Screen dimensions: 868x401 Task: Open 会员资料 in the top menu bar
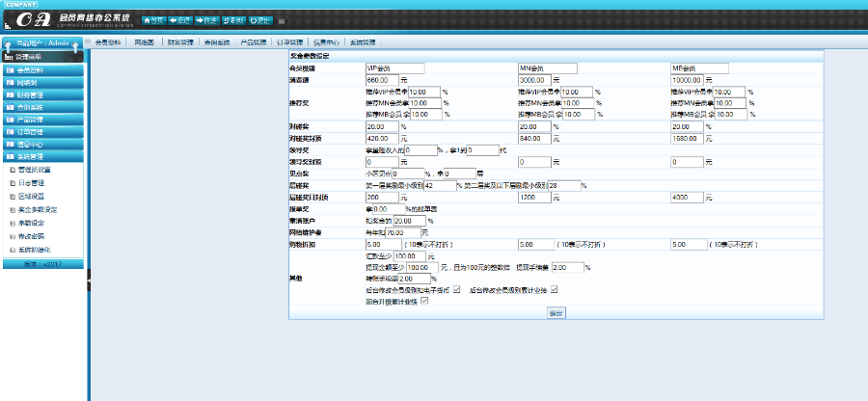click(107, 42)
